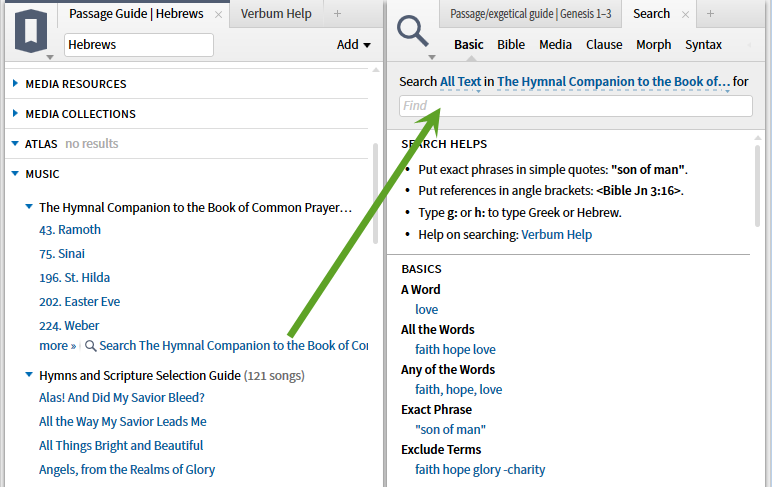
Task: Click the Hebrews passage reference box
Action: tap(138, 45)
